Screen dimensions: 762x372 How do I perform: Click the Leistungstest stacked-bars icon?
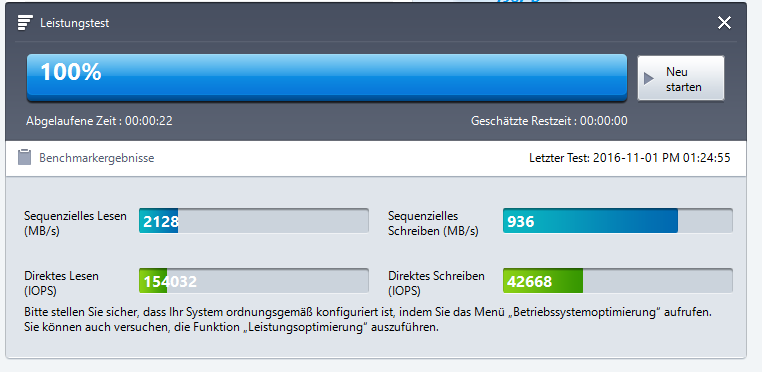click(25, 23)
